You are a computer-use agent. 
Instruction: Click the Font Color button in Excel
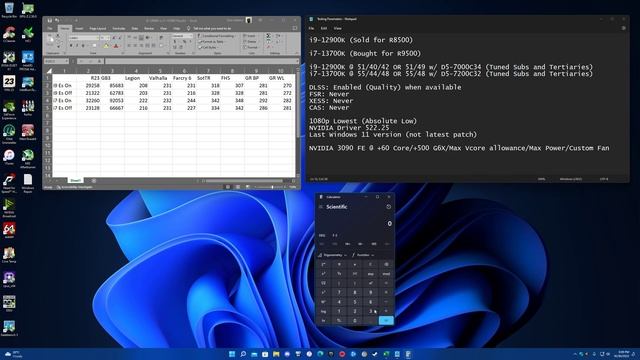(x=116, y=46)
